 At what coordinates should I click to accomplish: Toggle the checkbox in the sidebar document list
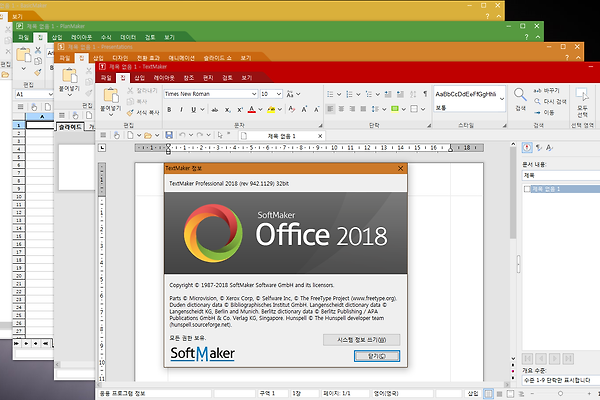[x=526, y=189]
